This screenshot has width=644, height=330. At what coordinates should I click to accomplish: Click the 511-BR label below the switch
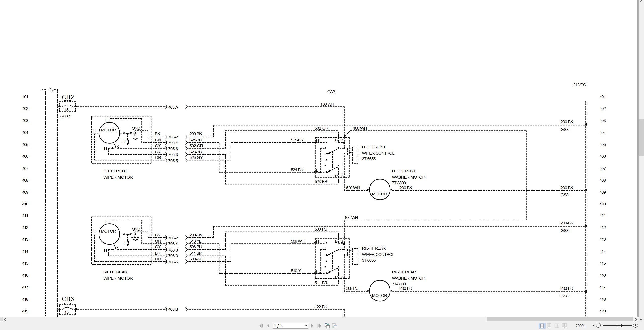[x=321, y=283]
